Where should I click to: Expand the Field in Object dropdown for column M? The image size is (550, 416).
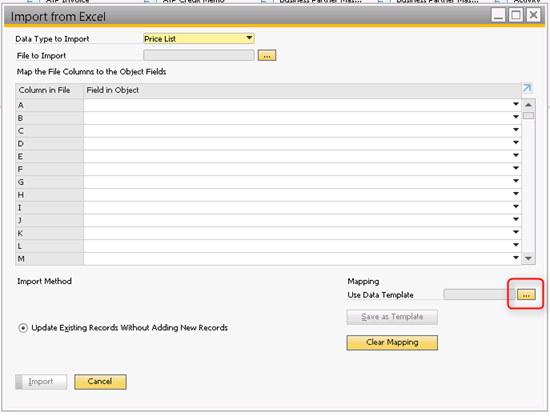pos(516,258)
